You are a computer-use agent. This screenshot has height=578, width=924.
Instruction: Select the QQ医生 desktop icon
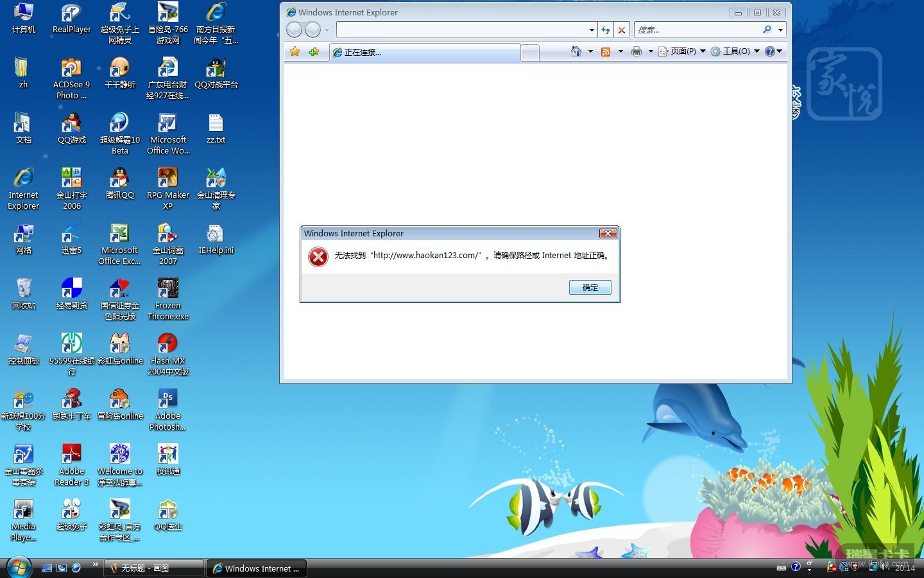point(168,515)
